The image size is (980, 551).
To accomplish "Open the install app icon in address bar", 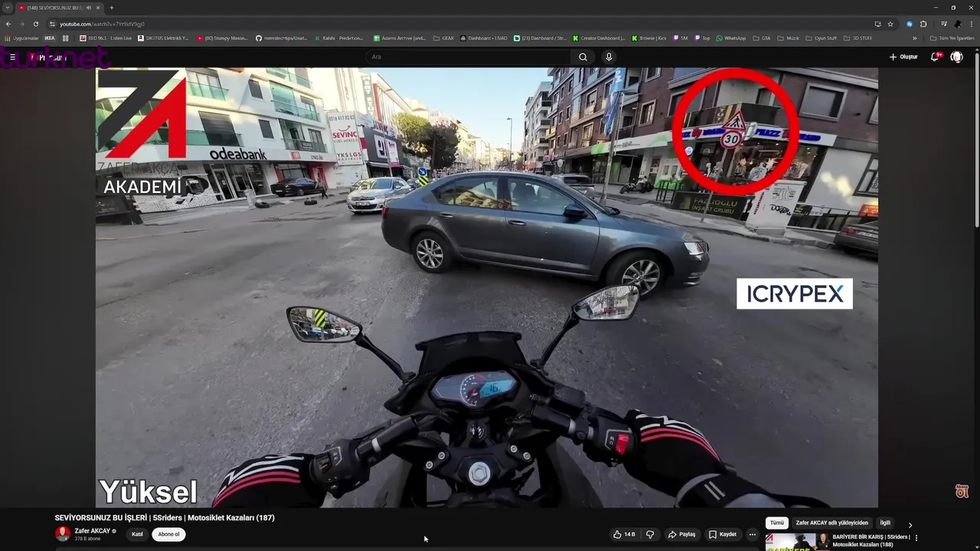I will pos(877,24).
